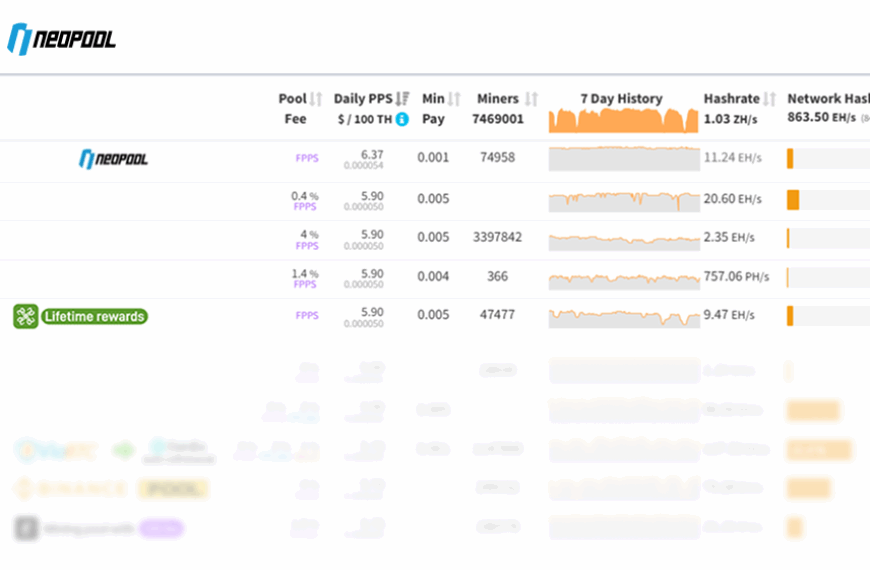
Task: Click the NeoPool logo at top
Action: click(61, 39)
